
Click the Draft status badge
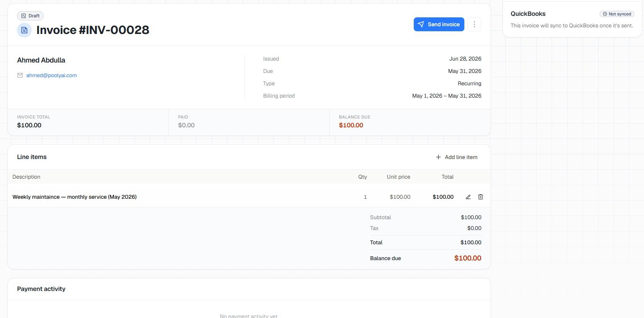30,16
